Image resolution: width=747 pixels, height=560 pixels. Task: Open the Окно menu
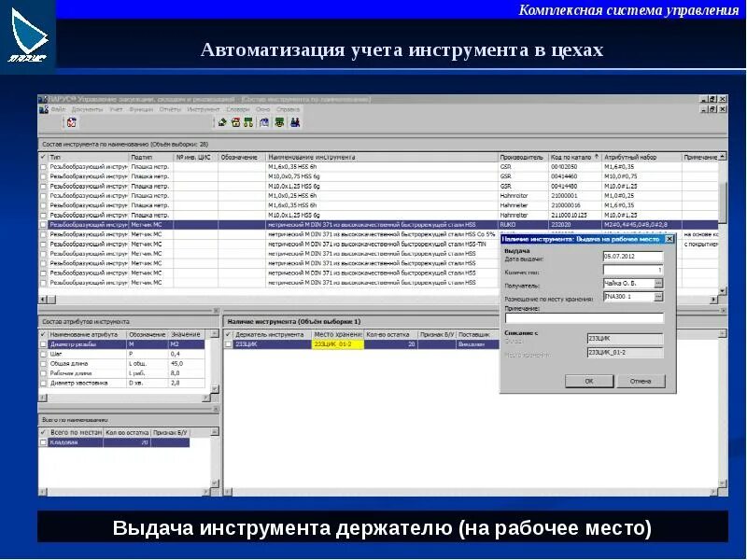(x=263, y=109)
